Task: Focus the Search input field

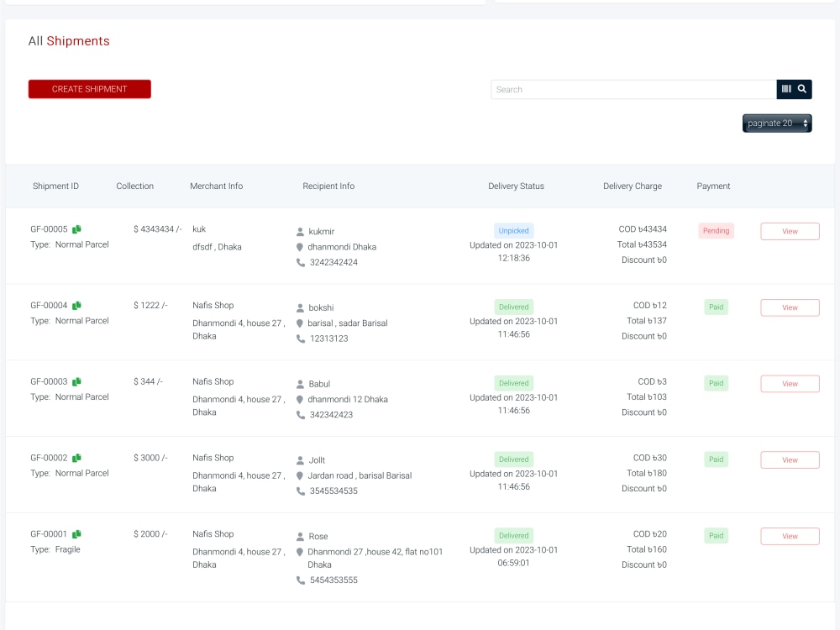Action: click(633, 90)
